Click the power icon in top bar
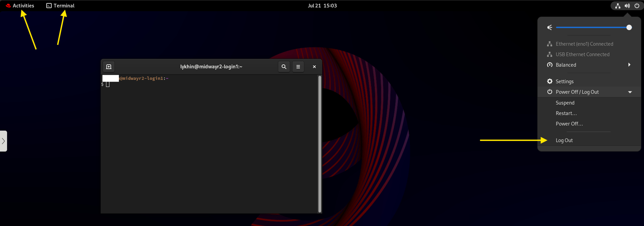Image resolution: width=644 pixels, height=226 pixels. click(x=637, y=6)
